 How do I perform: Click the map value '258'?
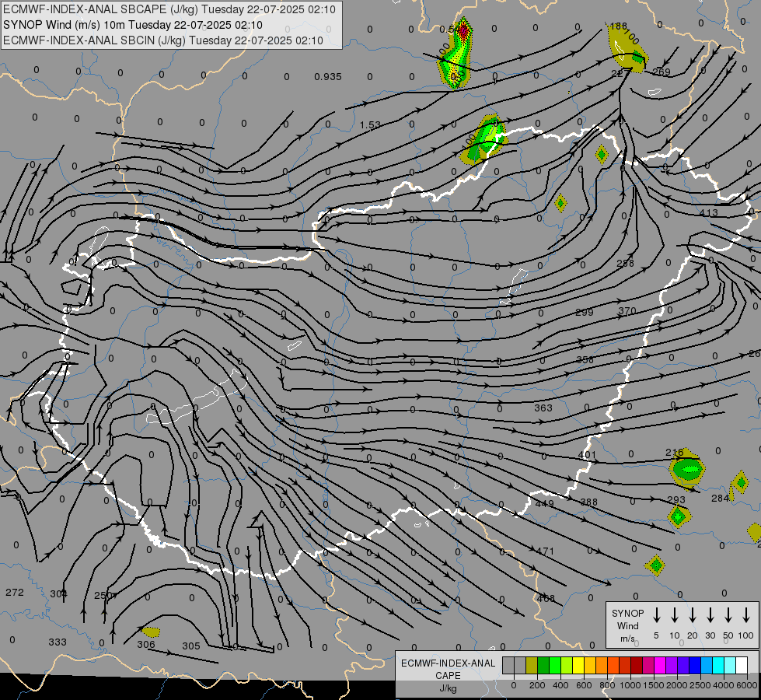[625, 264]
